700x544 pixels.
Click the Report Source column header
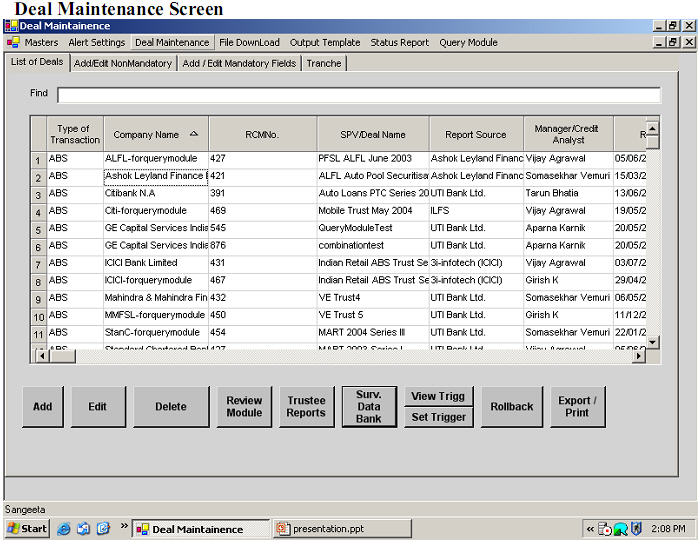coord(476,134)
